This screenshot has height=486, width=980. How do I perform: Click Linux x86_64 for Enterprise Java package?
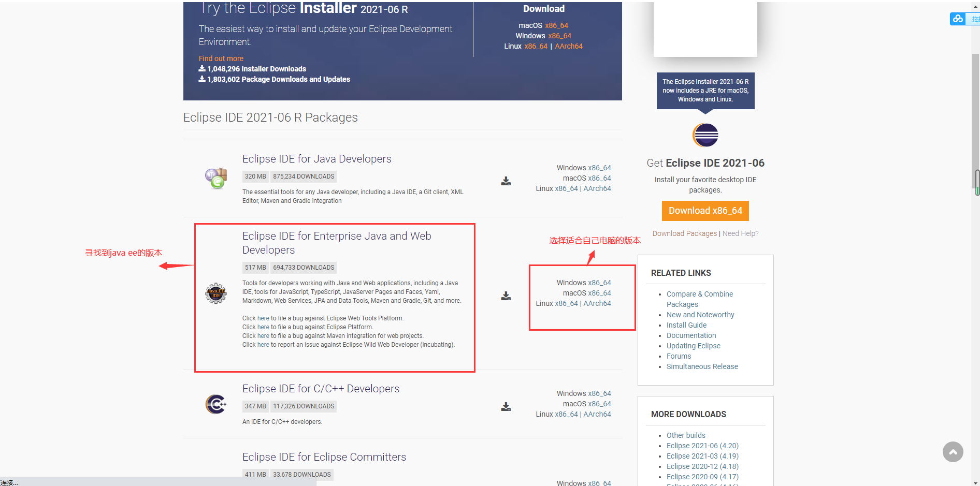coord(566,303)
